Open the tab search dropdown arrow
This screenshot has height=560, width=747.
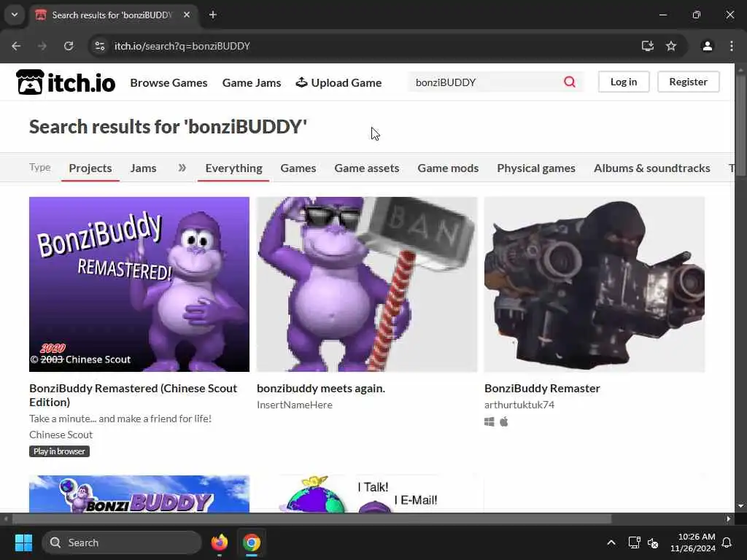(15, 15)
